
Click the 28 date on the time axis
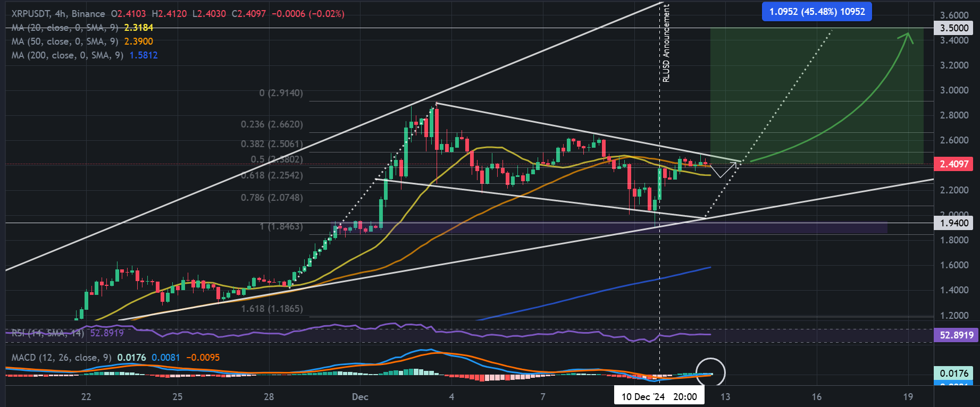[269, 397]
